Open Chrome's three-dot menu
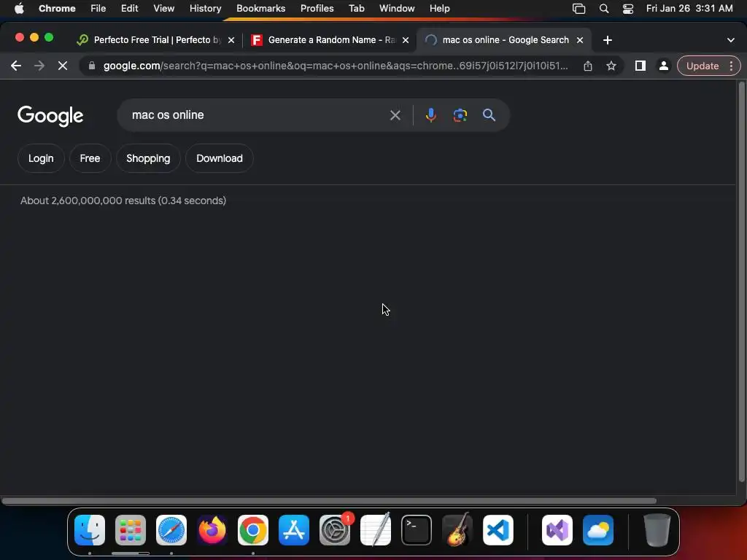The image size is (747, 560). 731,66
